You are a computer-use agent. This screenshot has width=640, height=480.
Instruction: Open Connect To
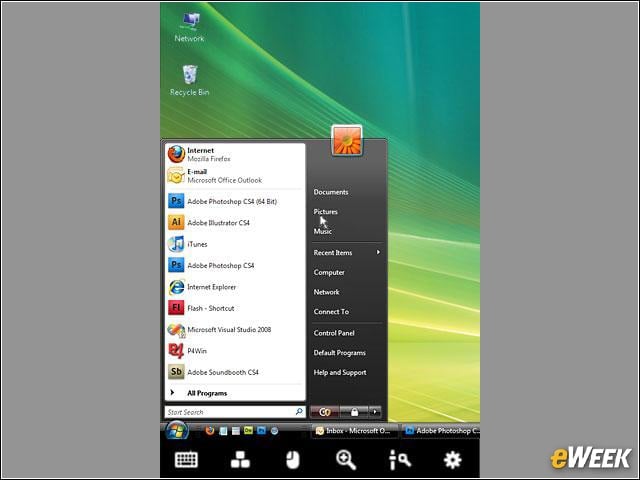click(x=331, y=311)
